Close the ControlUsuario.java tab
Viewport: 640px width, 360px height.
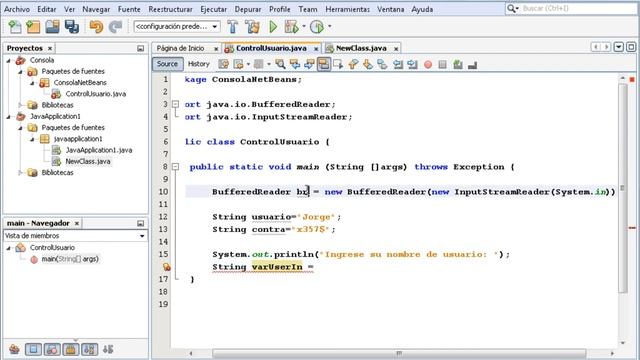[316, 49]
